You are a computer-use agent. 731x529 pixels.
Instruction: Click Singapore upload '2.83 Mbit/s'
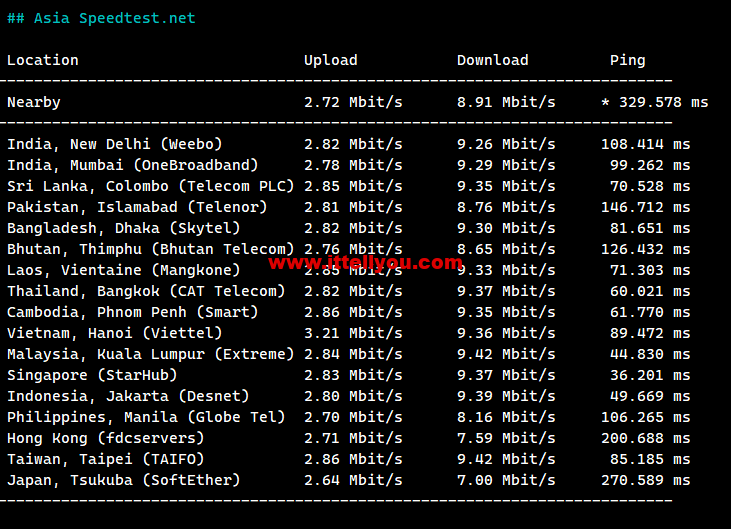coord(353,375)
